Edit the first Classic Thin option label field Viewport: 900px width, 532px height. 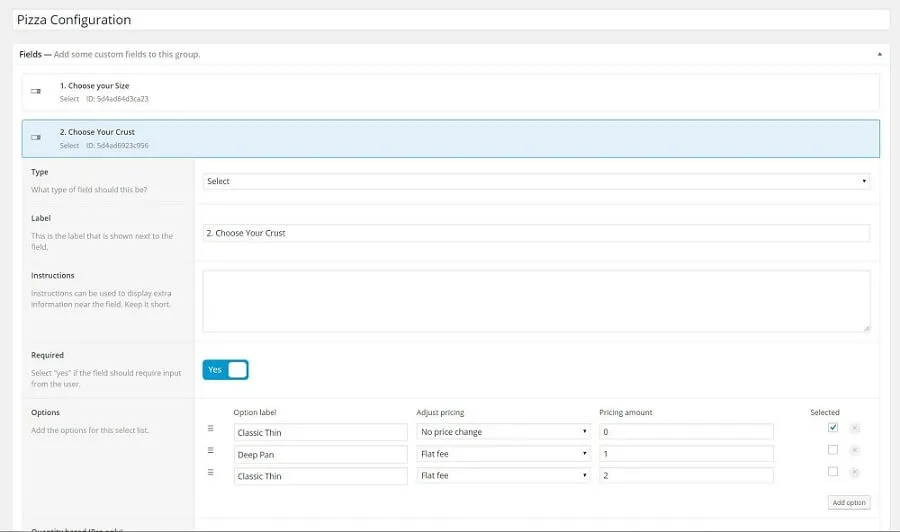[320, 432]
